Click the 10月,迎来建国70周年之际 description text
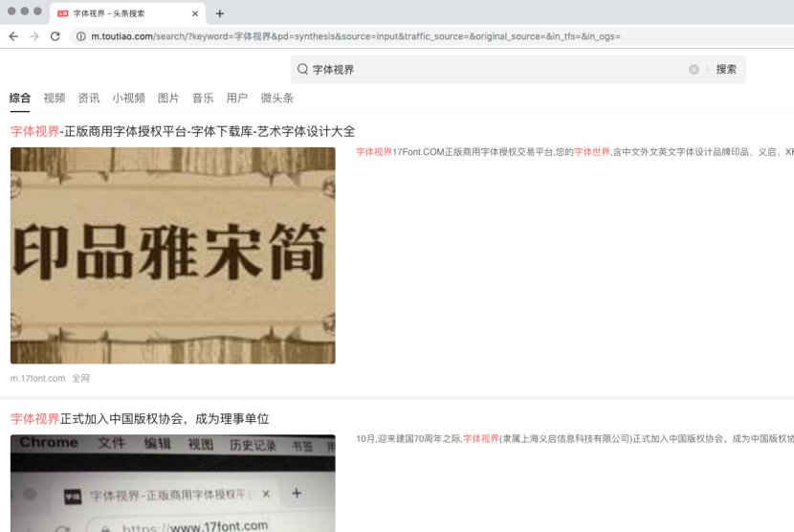 click(575, 439)
